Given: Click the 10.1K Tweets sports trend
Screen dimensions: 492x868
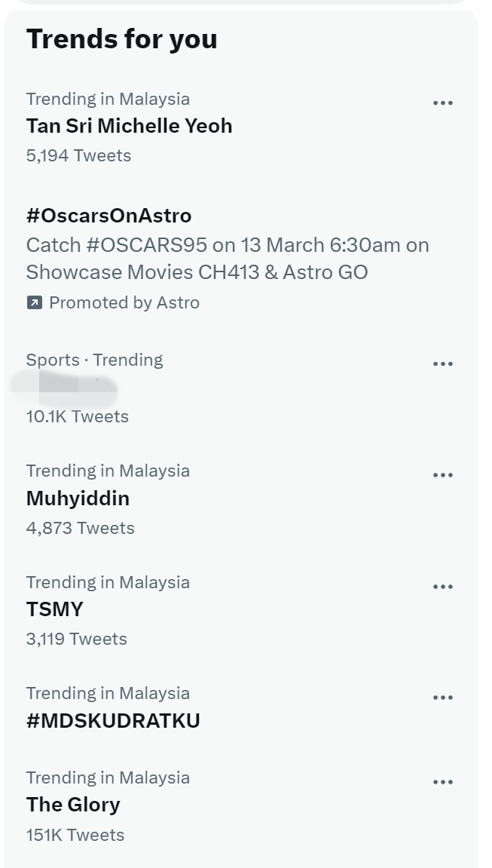Looking at the screenshot, I should tap(77, 416).
